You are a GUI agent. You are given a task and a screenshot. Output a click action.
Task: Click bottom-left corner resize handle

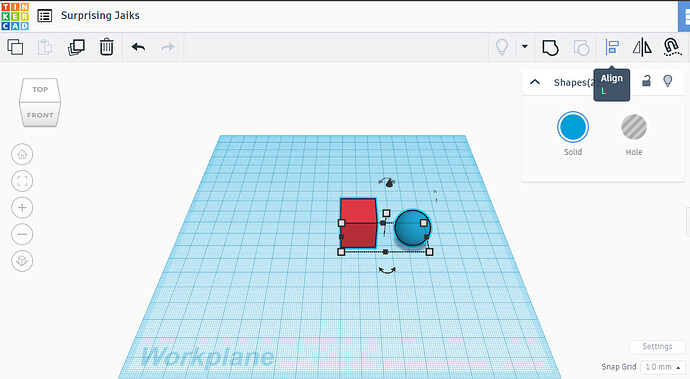[x=341, y=252]
